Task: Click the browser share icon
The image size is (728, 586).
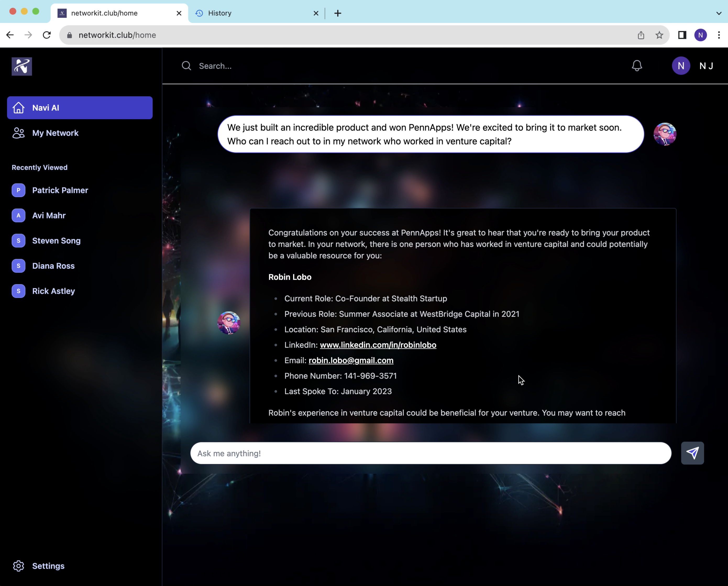Action: point(641,35)
